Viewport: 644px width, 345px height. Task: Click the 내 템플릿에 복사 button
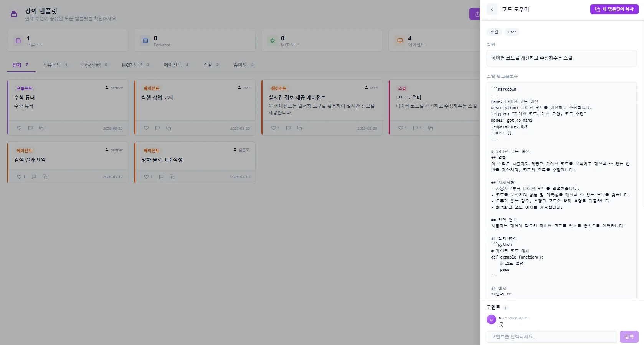coord(614,9)
